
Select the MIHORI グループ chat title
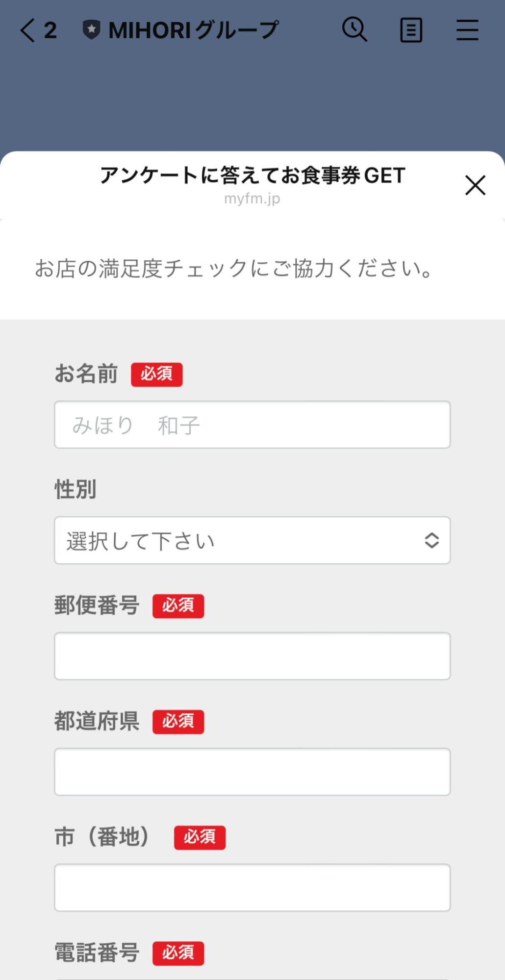[194, 29]
